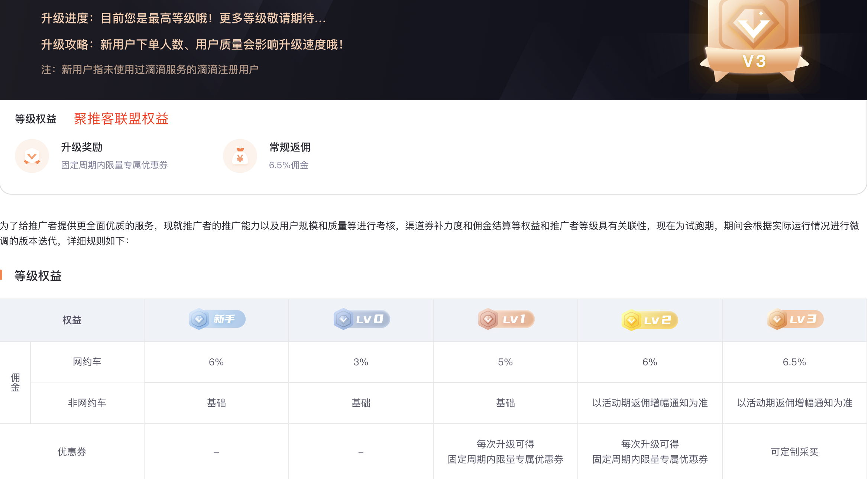Screen dimensions: 868x479
Task: Switch to the 等级权益 tab
Action: coord(36,119)
